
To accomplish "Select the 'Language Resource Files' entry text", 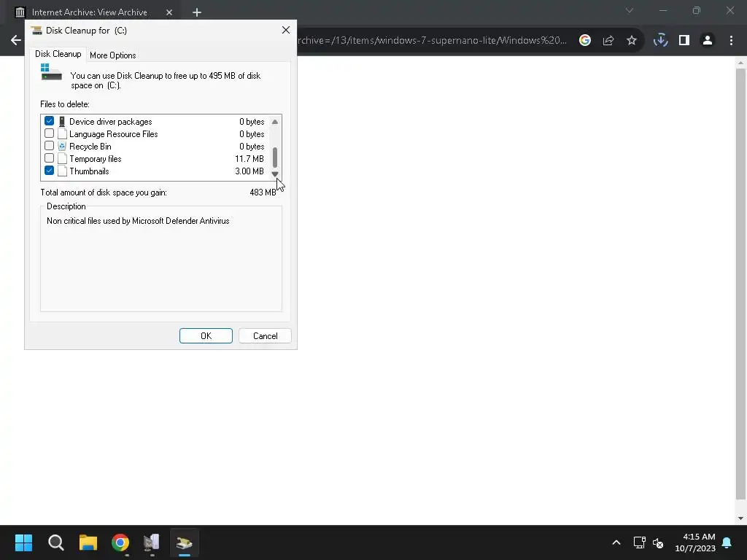I will tap(113, 134).
